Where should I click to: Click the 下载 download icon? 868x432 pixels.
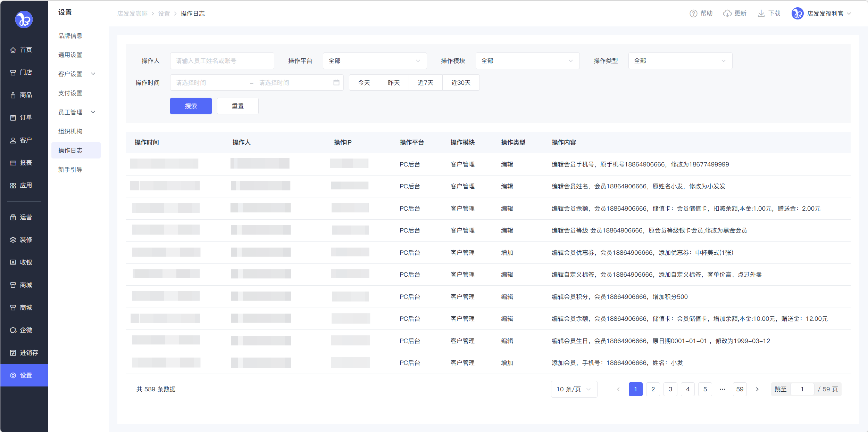point(761,14)
